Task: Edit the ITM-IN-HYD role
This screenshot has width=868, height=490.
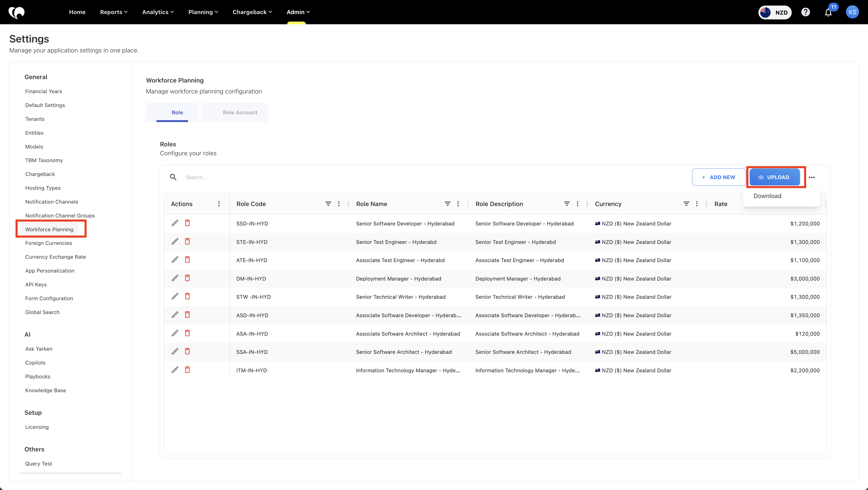Action: [x=175, y=370]
